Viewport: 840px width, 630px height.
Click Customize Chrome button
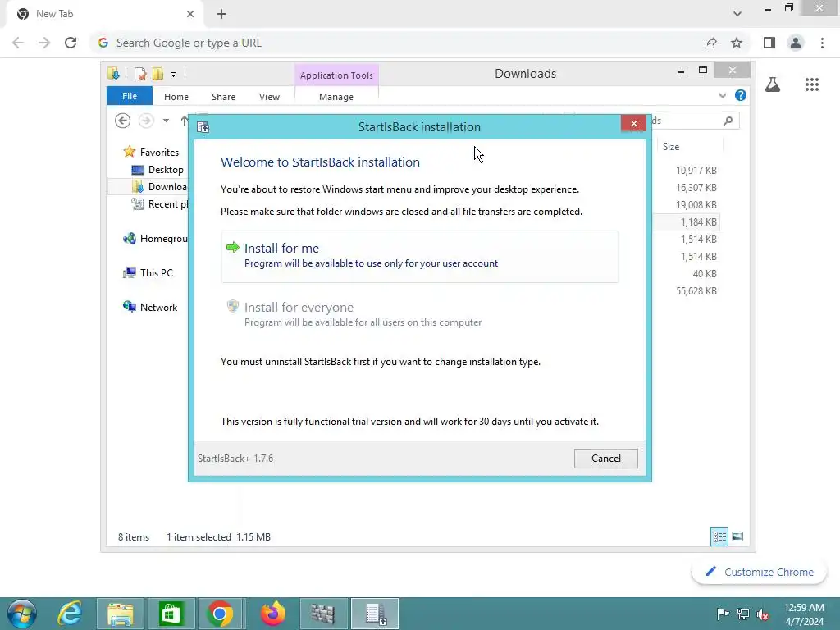click(760, 572)
